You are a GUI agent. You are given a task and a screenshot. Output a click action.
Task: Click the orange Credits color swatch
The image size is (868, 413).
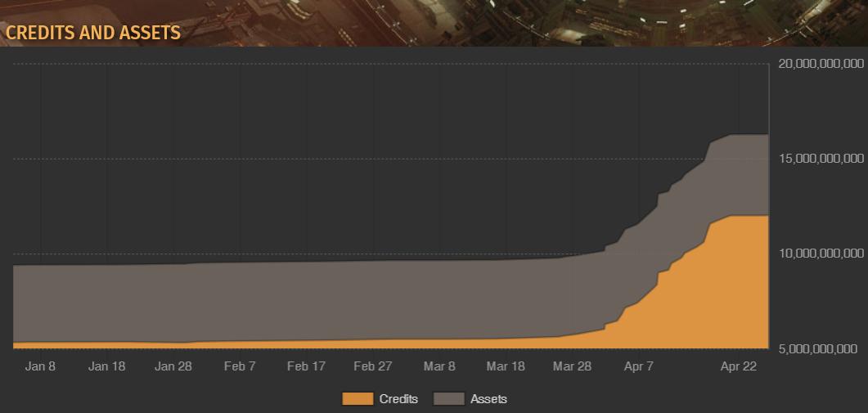click(x=358, y=398)
